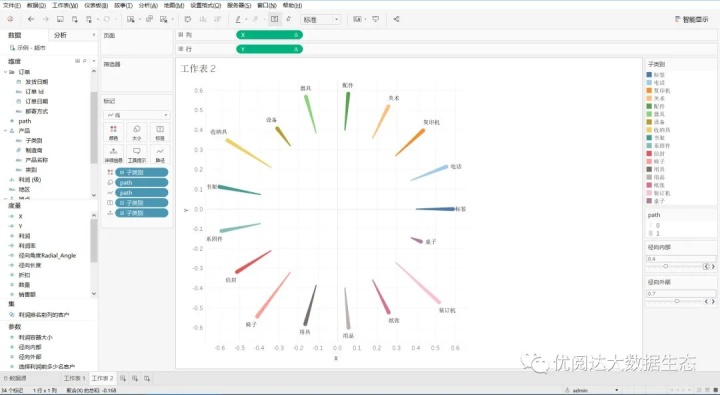Image resolution: width=720 pixels, height=395 pixels.
Task: Open the 文件(F) menu
Action: pyautogui.click(x=12, y=6)
